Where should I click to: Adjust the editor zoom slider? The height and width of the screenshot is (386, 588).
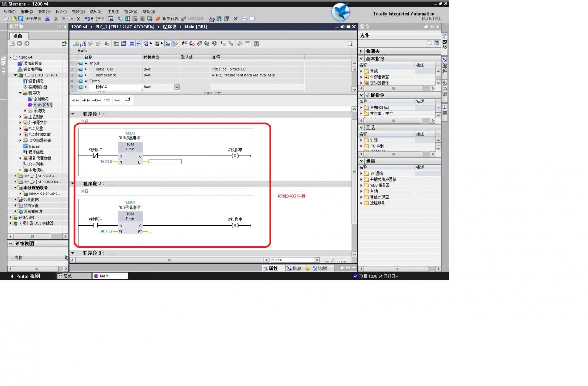[334, 260]
